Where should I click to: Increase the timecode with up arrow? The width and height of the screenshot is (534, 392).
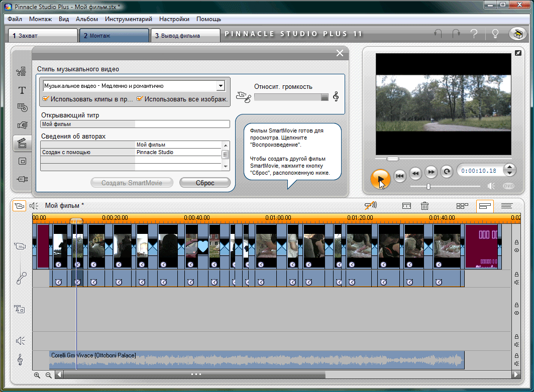509,167
